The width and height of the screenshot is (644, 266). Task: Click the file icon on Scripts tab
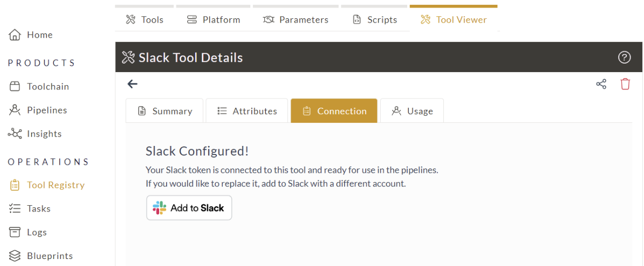357,20
